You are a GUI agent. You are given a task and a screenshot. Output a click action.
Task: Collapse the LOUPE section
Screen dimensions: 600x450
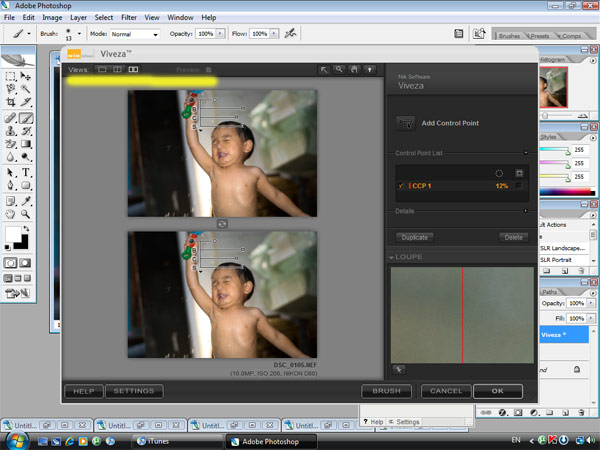pyautogui.click(x=391, y=257)
